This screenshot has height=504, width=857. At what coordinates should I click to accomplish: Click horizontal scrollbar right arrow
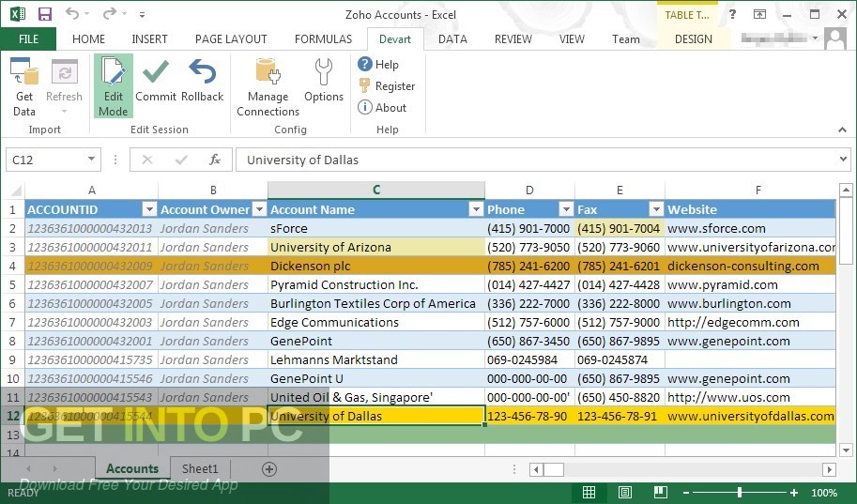point(829,469)
